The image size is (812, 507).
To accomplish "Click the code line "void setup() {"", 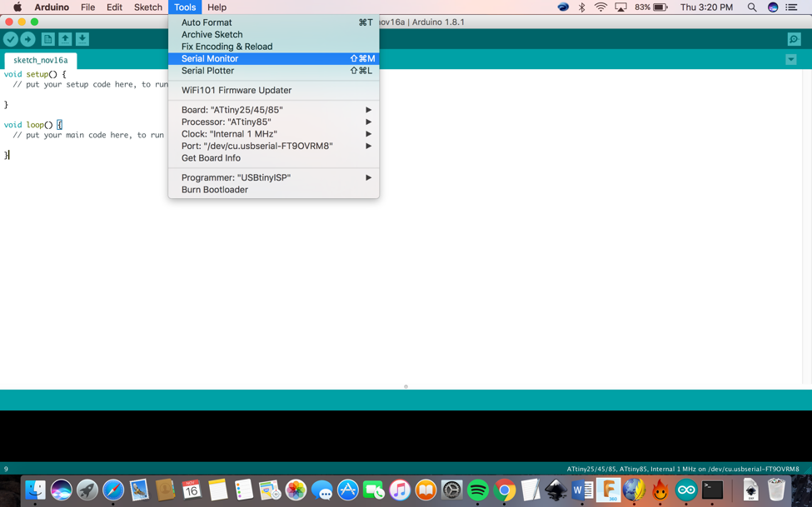I will 35,74.
